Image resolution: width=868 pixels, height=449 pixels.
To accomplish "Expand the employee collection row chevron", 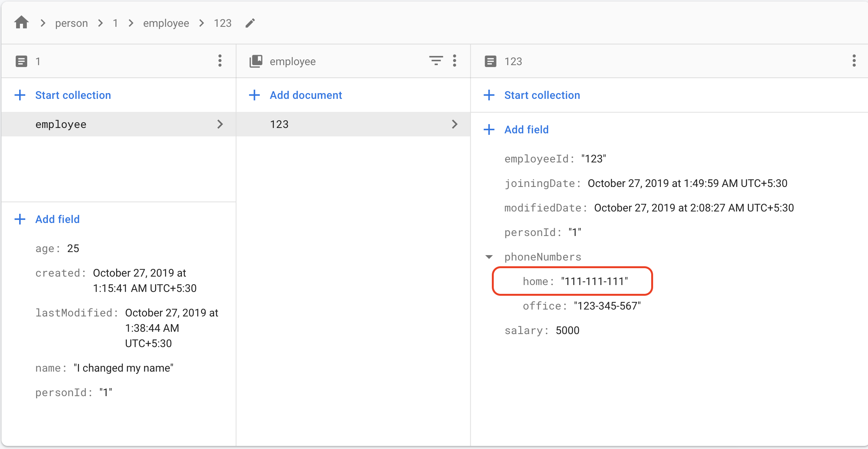I will [x=220, y=124].
